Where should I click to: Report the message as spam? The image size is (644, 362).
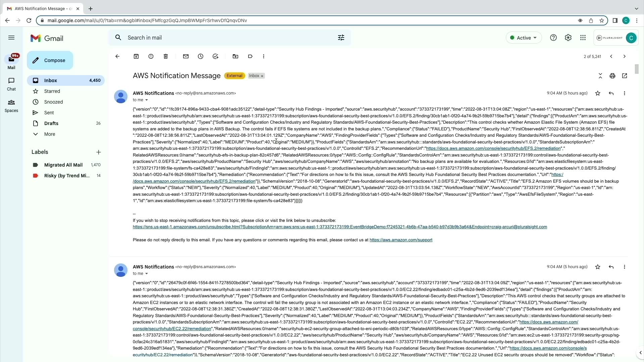[151, 56]
